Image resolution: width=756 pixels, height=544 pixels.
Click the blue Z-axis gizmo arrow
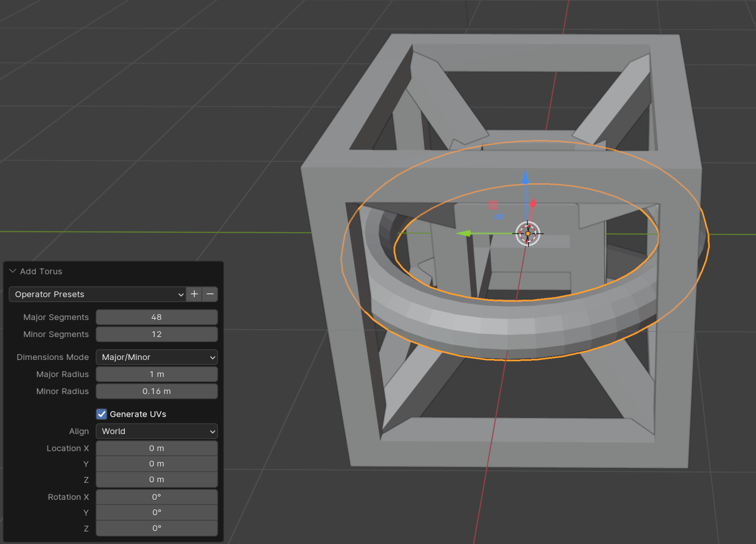(525, 178)
